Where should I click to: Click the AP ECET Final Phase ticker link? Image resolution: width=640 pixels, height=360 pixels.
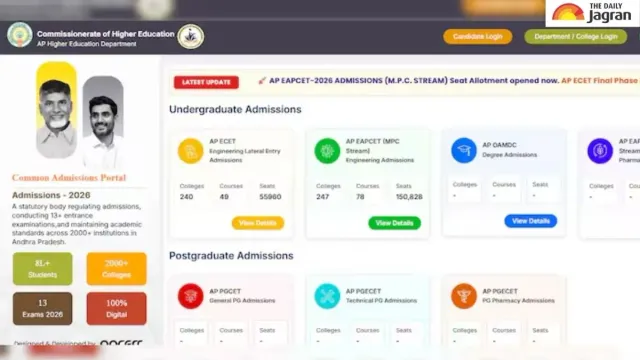[600, 81]
